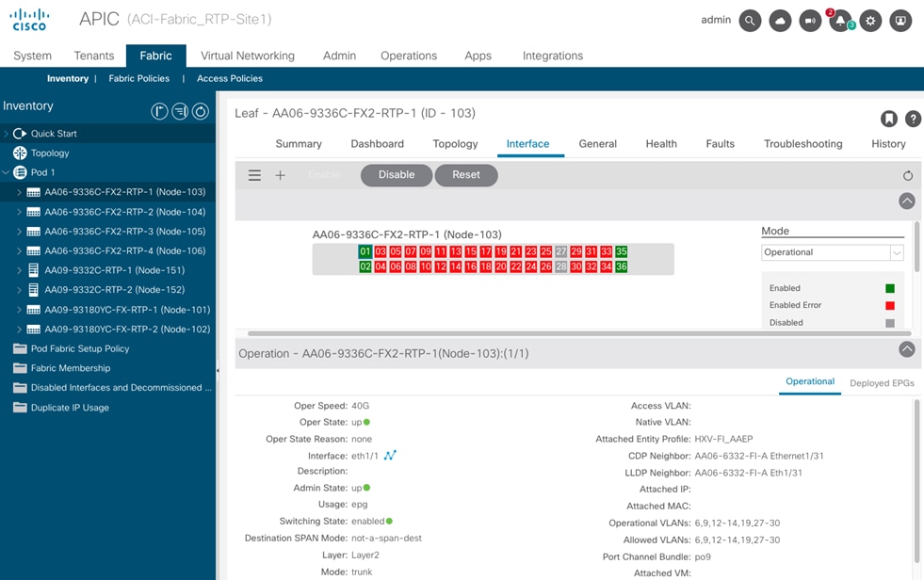Open the feedback camera icon
Viewport: 924px width, 580px height.
810,20
